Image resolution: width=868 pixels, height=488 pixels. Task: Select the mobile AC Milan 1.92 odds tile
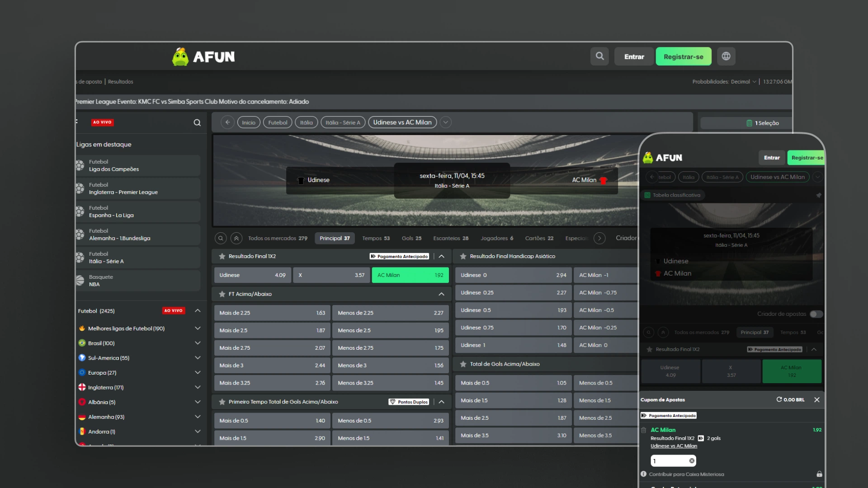pyautogui.click(x=792, y=371)
